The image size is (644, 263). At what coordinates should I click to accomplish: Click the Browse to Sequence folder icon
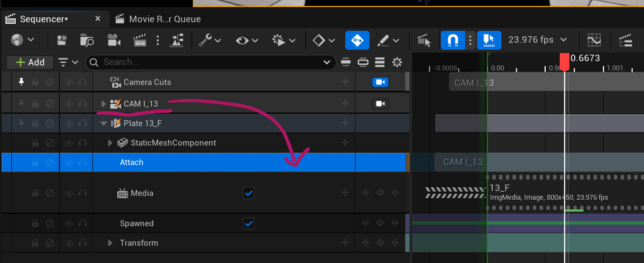pyautogui.click(x=86, y=40)
